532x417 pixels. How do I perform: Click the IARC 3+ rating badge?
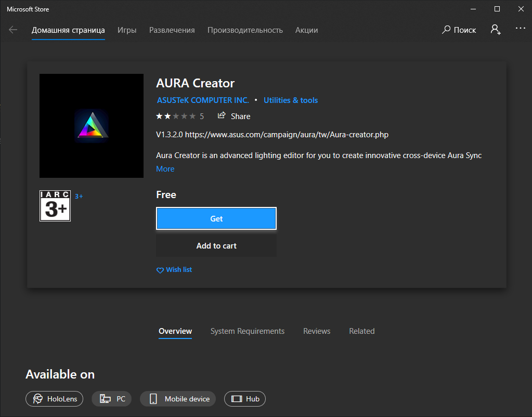click(55, 205)
